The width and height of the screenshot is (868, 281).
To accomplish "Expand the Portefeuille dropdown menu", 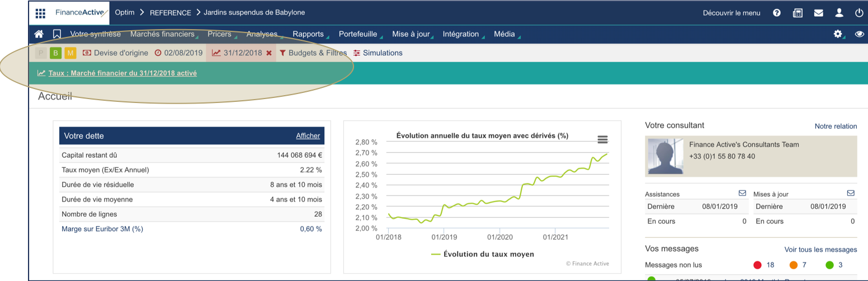I will [358, 34].
